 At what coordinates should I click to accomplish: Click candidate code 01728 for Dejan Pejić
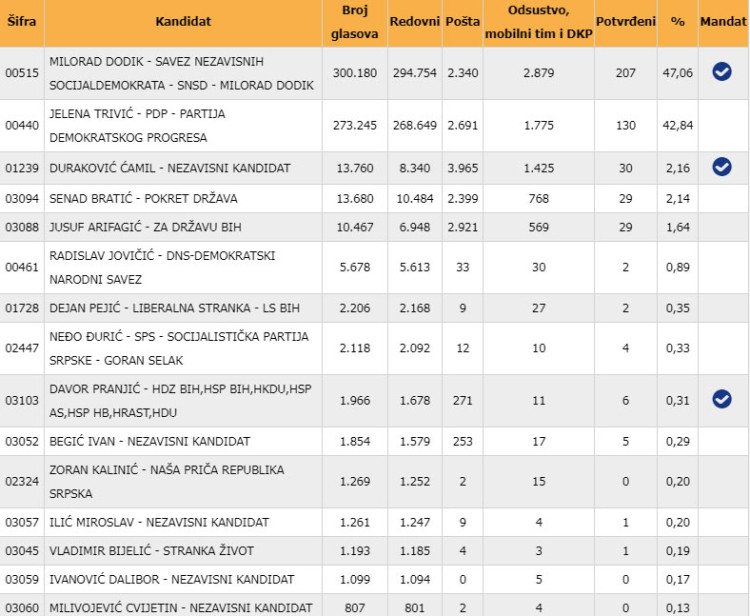(x=21, y=307)
